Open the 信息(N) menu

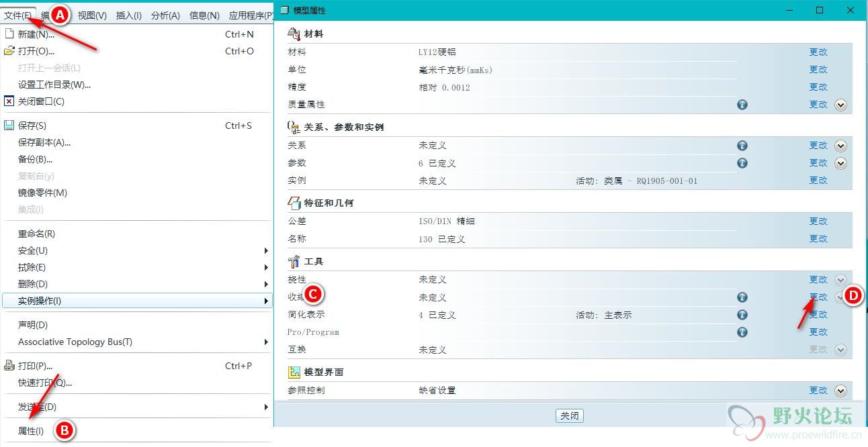[204, 15]
